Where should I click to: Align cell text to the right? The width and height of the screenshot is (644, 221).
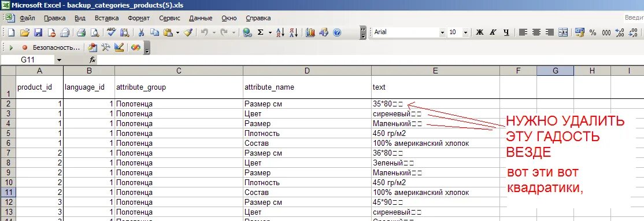point(550,32)
